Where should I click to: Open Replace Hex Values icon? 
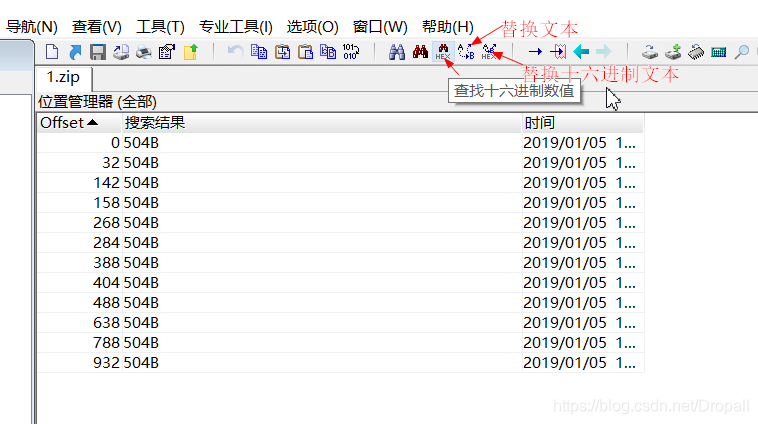(489, 51)
